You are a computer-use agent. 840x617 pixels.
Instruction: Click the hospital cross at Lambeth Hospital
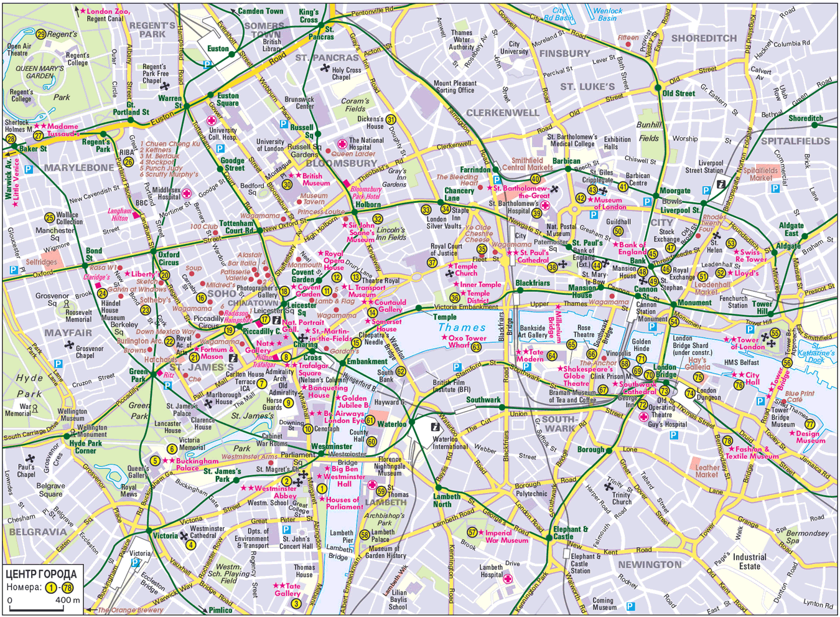coord(508,580)
